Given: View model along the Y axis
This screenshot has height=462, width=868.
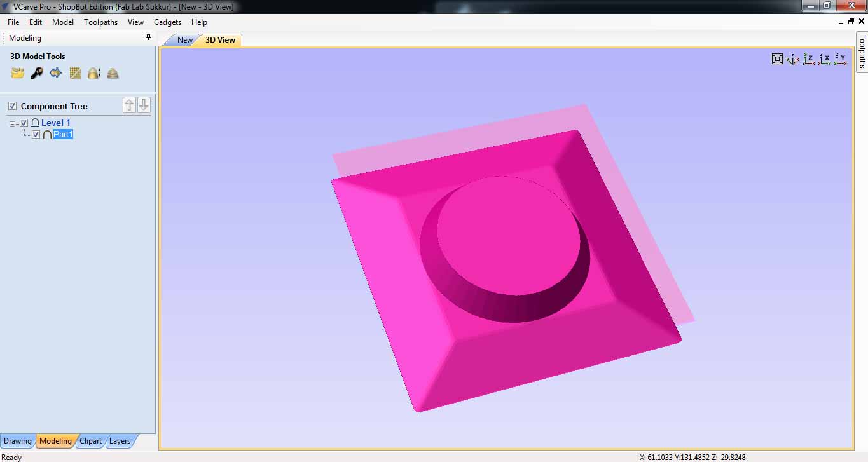Looking at the screenshot, I should pyautogui.click(x=841, y=59).
